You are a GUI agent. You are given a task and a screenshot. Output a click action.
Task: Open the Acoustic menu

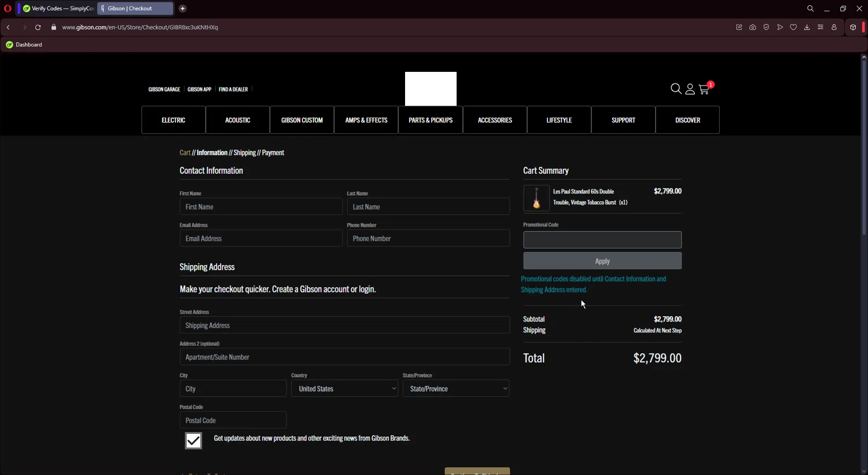238,120
